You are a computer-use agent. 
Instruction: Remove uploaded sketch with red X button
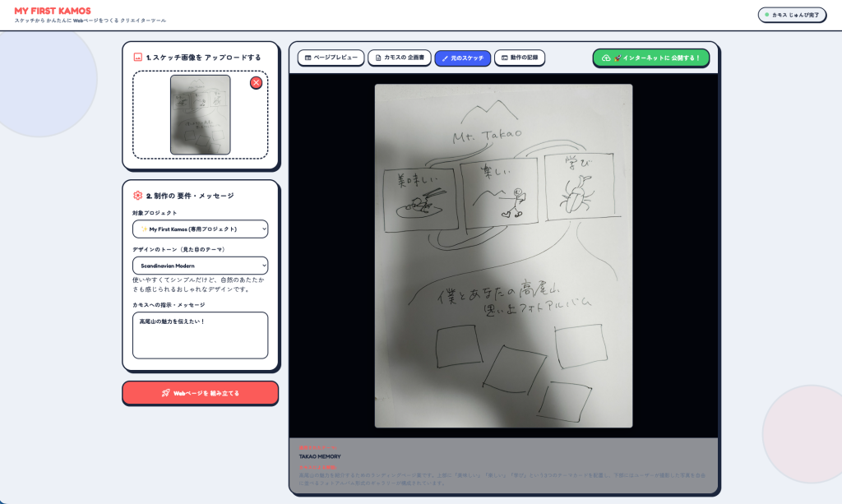257,83
